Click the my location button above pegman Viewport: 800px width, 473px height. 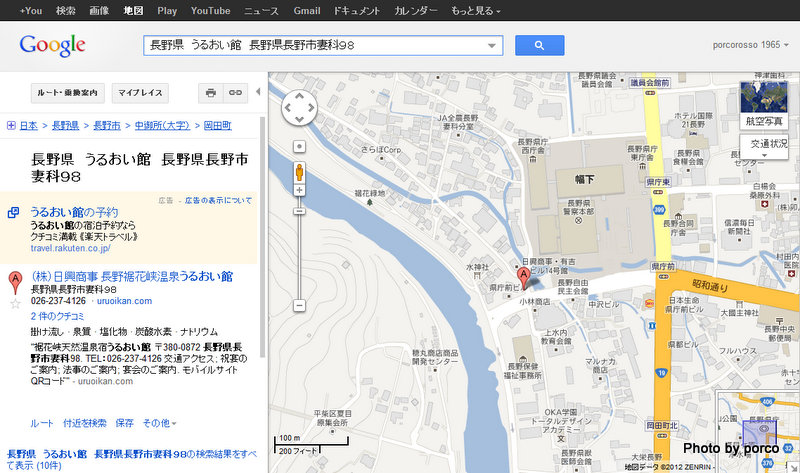(299, 147)
